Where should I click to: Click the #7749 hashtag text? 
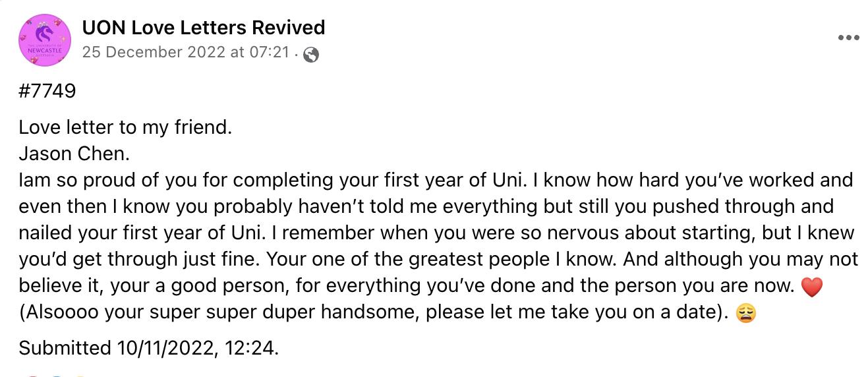pyautogui.click(x=47, y=91)
